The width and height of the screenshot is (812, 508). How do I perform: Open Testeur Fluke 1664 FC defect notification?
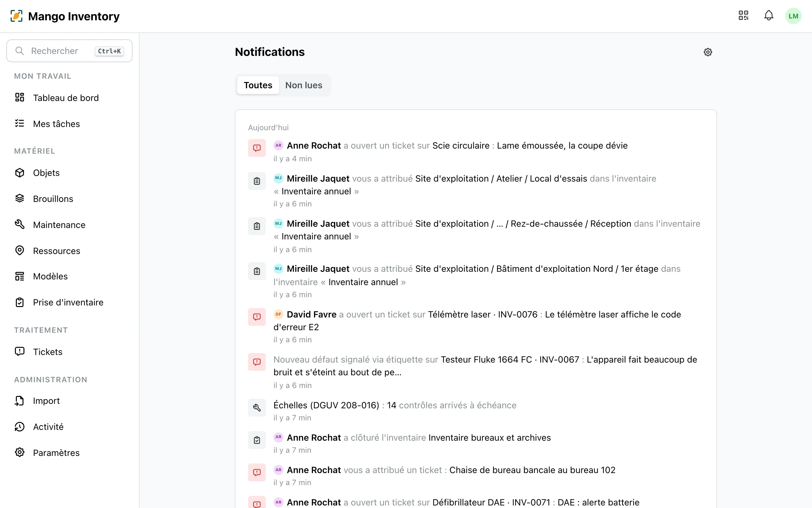pos(475,372)
